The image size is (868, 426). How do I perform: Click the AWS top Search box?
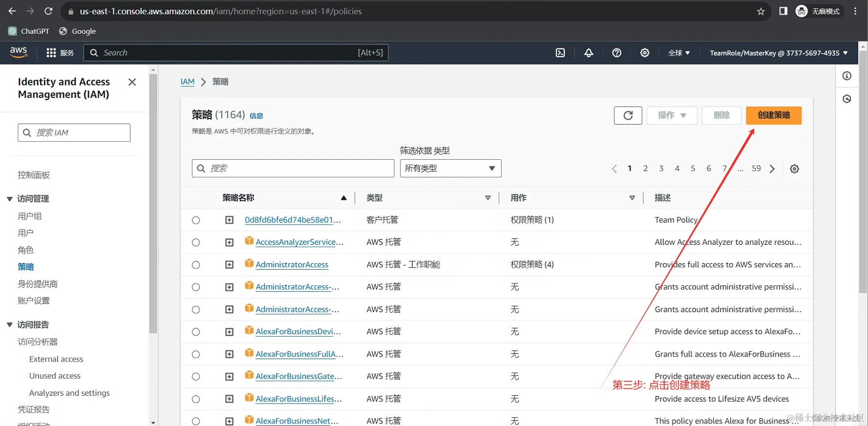click(x=236, y=53)
